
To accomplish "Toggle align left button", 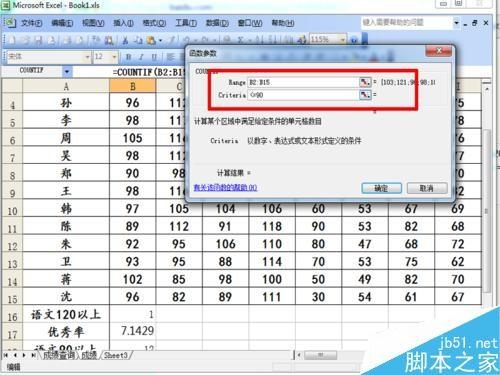I will tap(171, 57).
